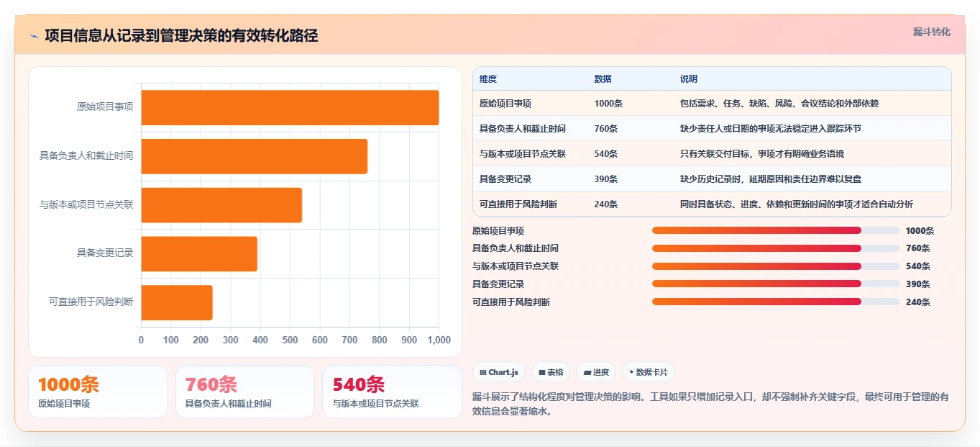
Task: Click the 390条 value beside the progress bars
Action: [x=918, y=284]
